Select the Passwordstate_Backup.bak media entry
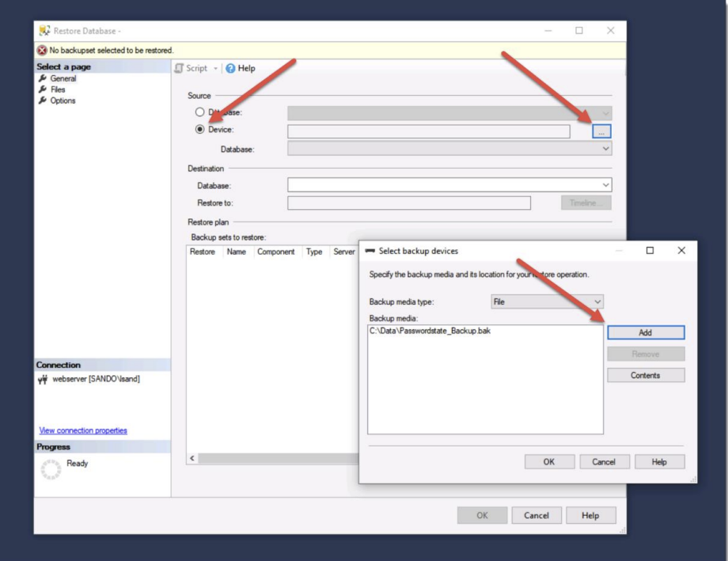Screen dimensions: 728x561 [430, 331]
